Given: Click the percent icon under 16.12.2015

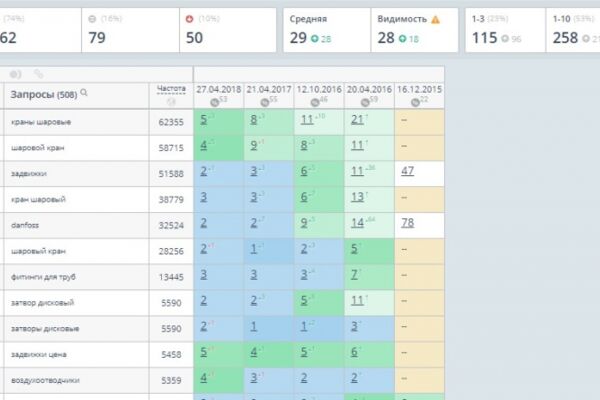Looking at the screenshot, I should pos(415,102).
